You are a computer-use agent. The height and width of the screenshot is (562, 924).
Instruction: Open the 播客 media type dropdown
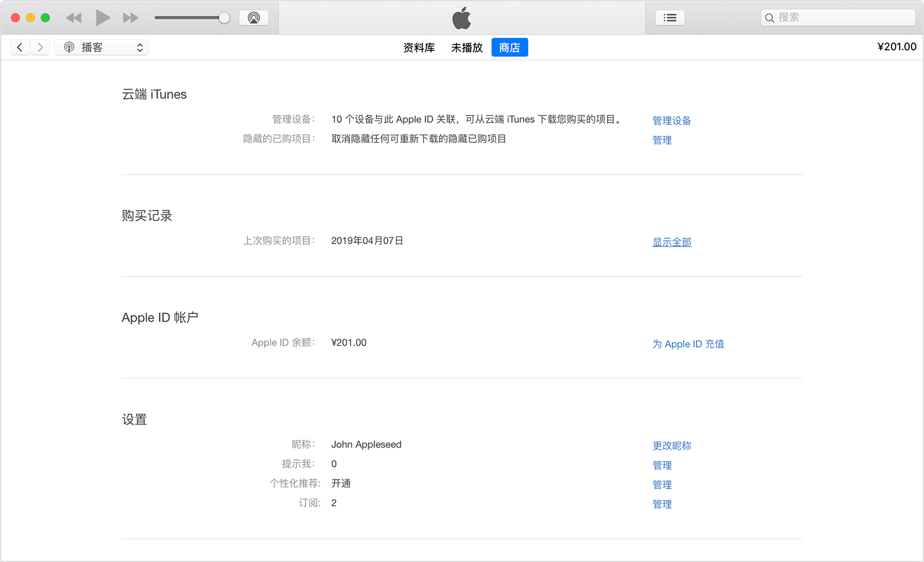coord(102,47)
